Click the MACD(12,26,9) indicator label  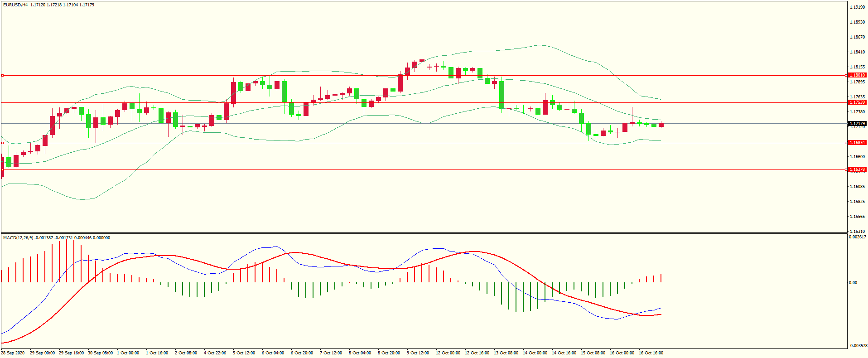tap(18, 238)
